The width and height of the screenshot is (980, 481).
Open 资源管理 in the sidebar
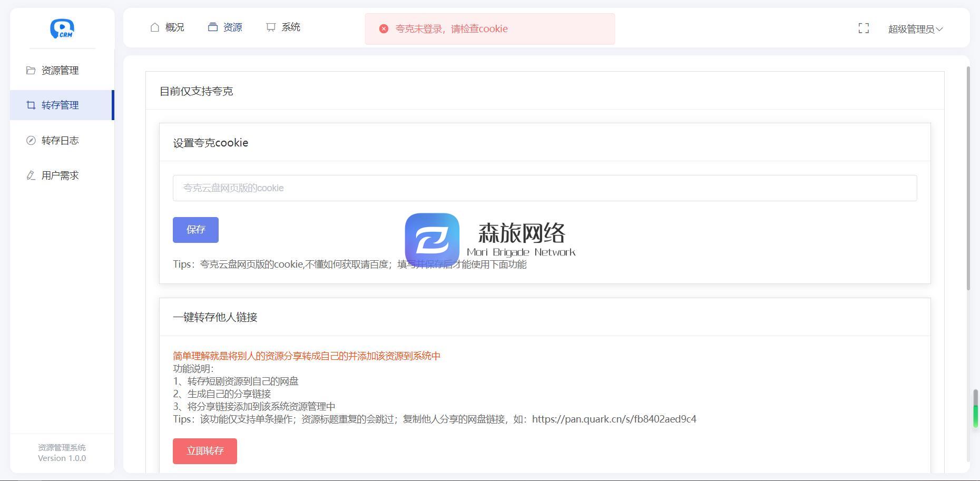click(x=62, y=70)
